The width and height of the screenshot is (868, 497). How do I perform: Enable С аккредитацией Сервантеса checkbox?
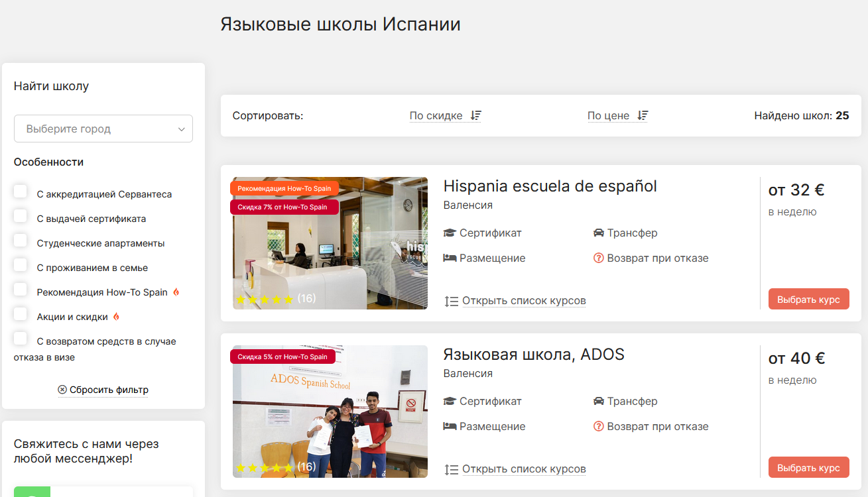pos(21,192)
